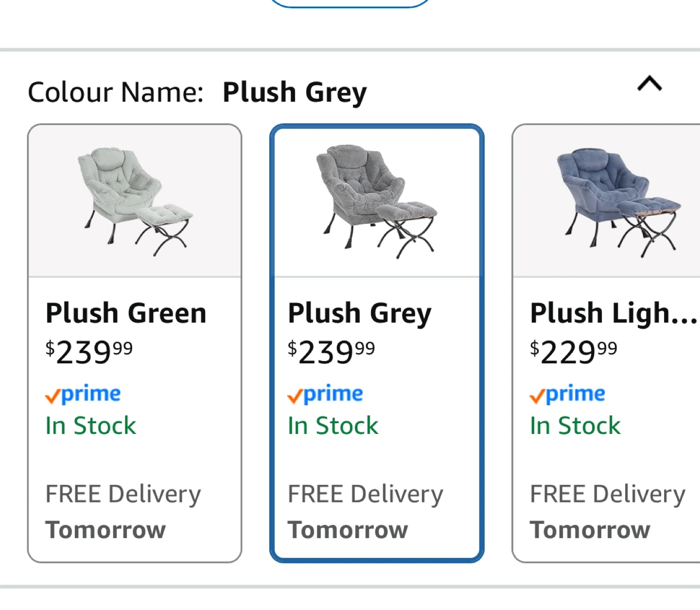The image size is (700, 610).
Task: Click the Prime icon under Plush Green
Action: coord(83,394)
